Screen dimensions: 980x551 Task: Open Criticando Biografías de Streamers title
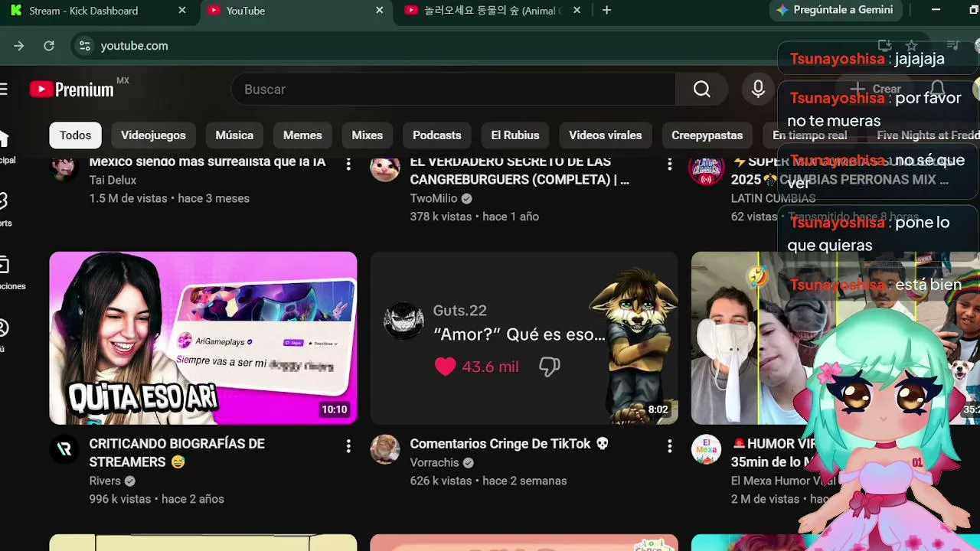(x=177, y=453)
